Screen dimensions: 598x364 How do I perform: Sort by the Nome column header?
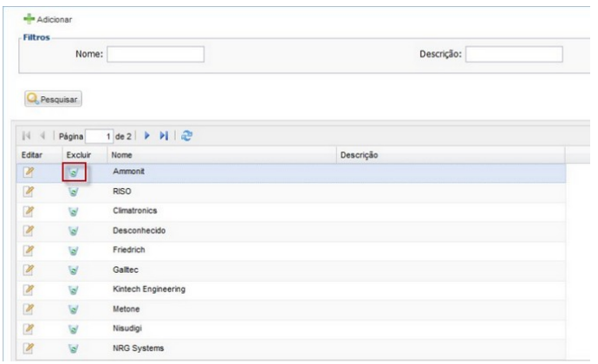123,154
